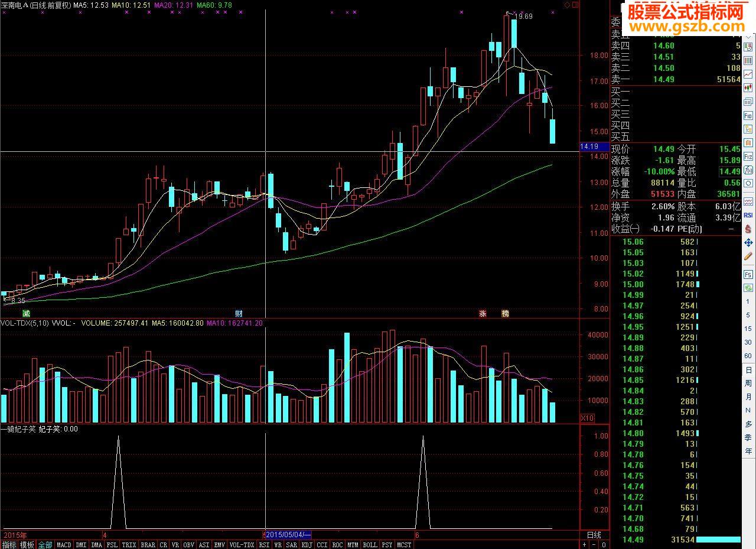This screenshot has width=756, height=549.
Task: Choose the MCST indicator tab
Action: pos(404,544)
